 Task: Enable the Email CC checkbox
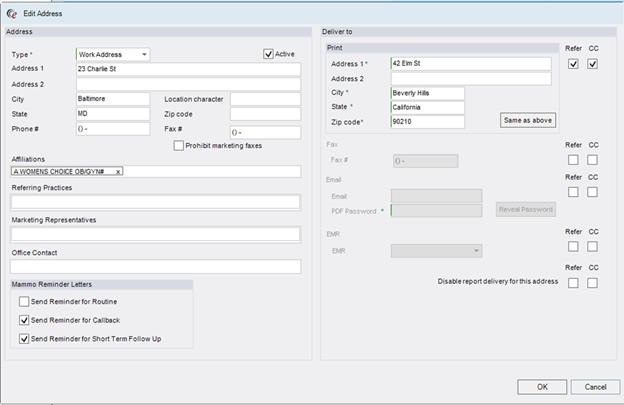(x=593, y=192)
